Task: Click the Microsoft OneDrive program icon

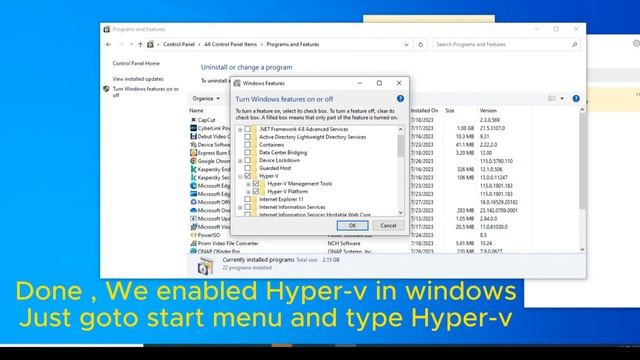Action: pos(193,210)
